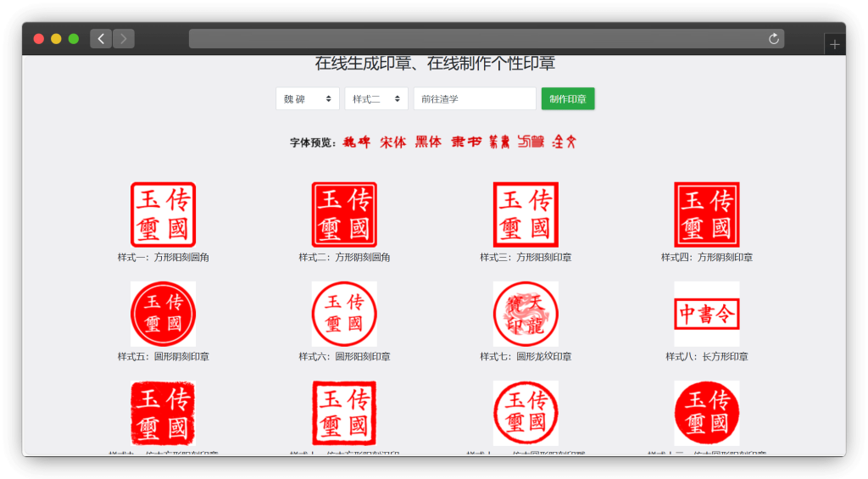Open the 魏碑 font dropdown
Image resolution: width=868 pixels, height=479 pixels.
307,99
